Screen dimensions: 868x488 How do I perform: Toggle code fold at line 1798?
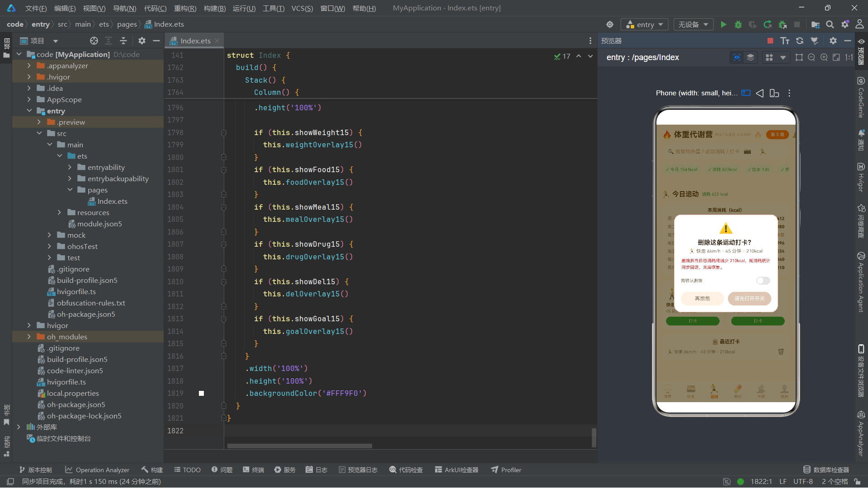(x=224, y=133)
